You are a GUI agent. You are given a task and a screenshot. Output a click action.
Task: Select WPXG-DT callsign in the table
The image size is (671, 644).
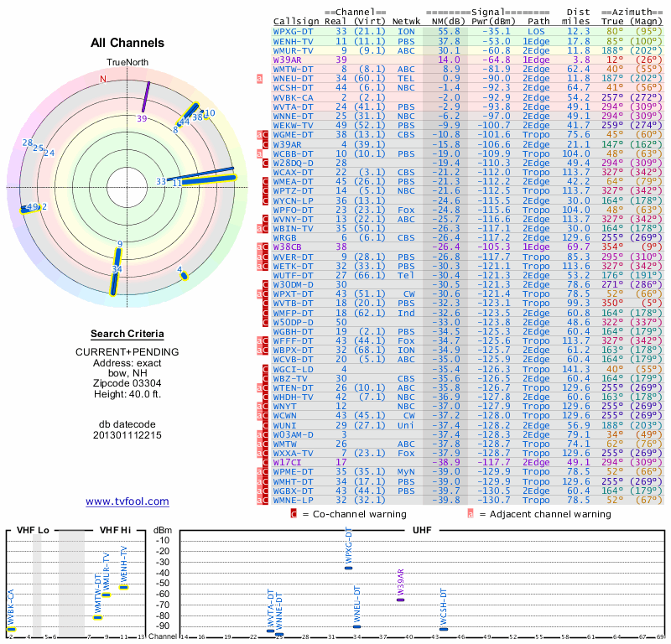pos(293,32)
